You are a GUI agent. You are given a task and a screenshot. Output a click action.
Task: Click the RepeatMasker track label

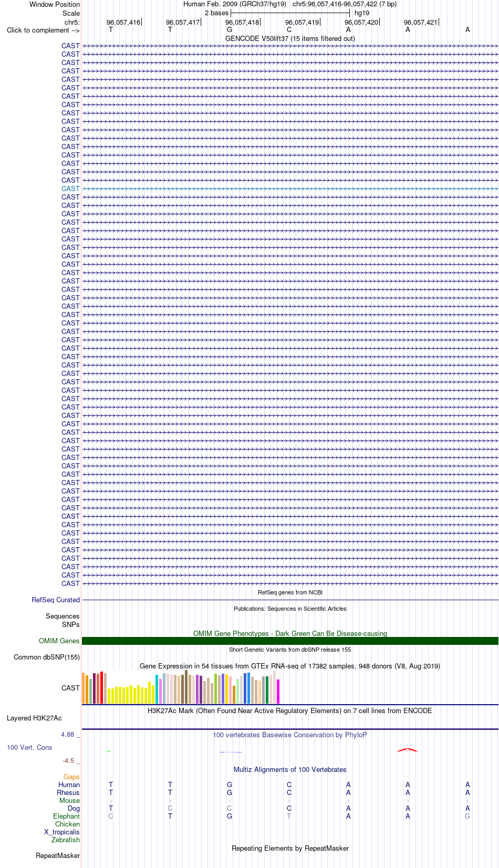[x=58, y=855]
